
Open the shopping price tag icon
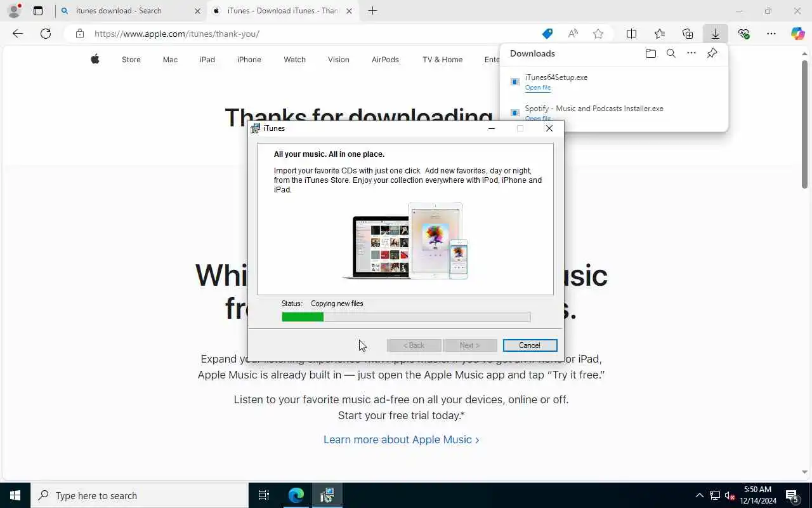547,34
